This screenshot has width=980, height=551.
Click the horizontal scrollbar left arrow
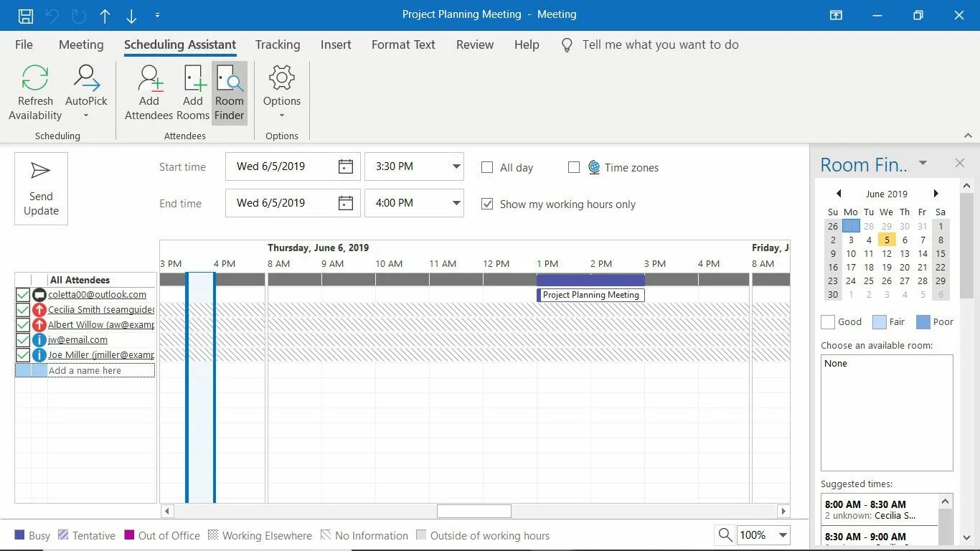[166, 512]
